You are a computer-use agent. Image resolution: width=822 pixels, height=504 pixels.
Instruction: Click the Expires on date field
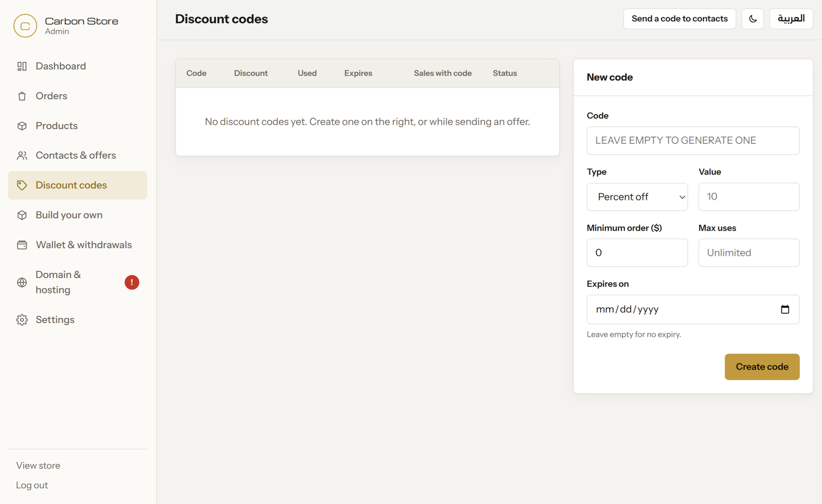coord(693,309)
